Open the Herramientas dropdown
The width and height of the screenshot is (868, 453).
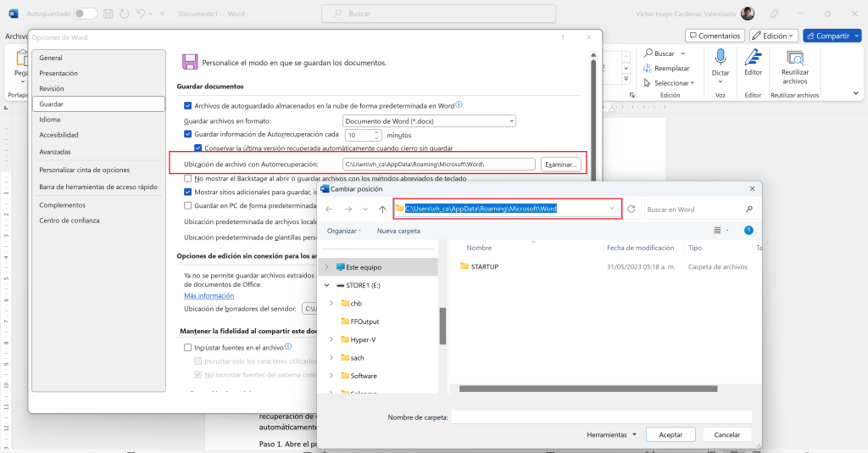(612, 434)
